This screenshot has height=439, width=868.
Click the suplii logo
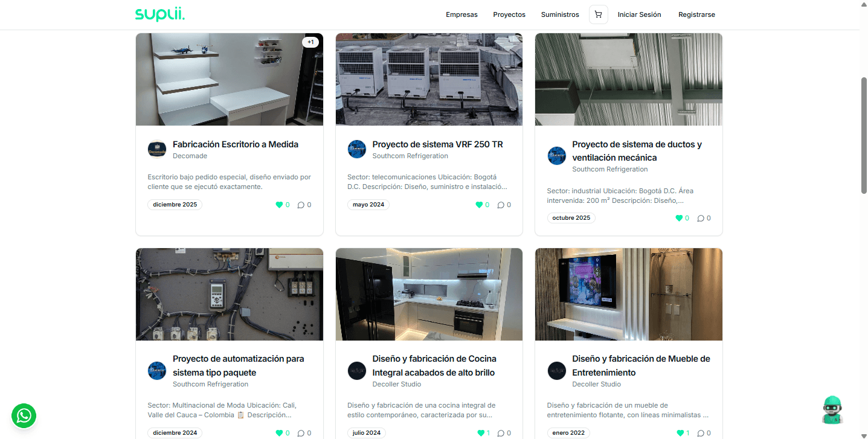[159, 14]
